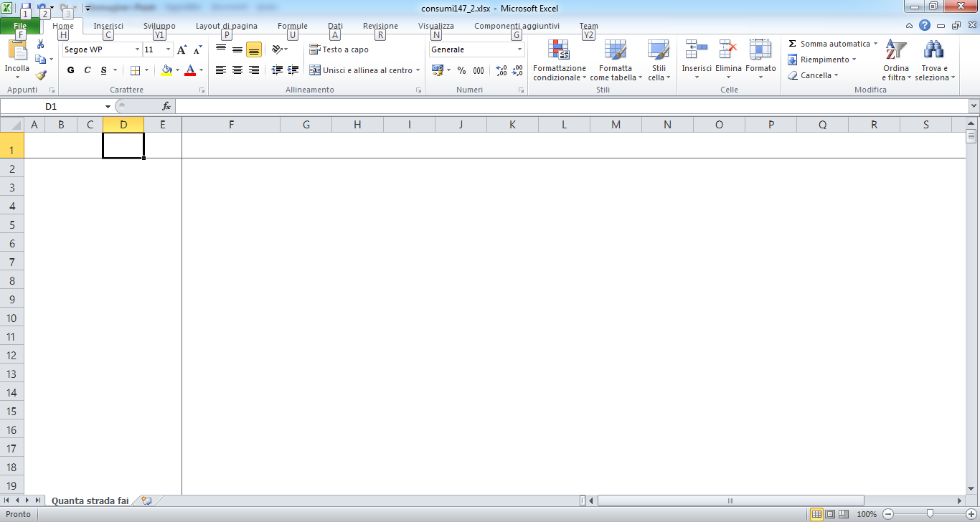Viewport: 980px width, 522px height.
Task: Toggle Italic C formatting
Action: pyautogui.click(x=88, y=70)
